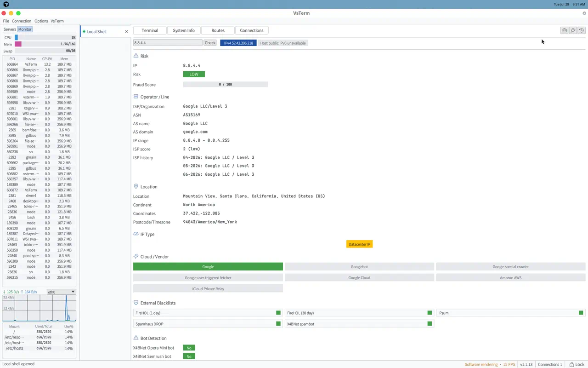This screenshot has height=368, width=588.
Task: Click the Cloud / Vendor section icon
Action: point(136,256)
